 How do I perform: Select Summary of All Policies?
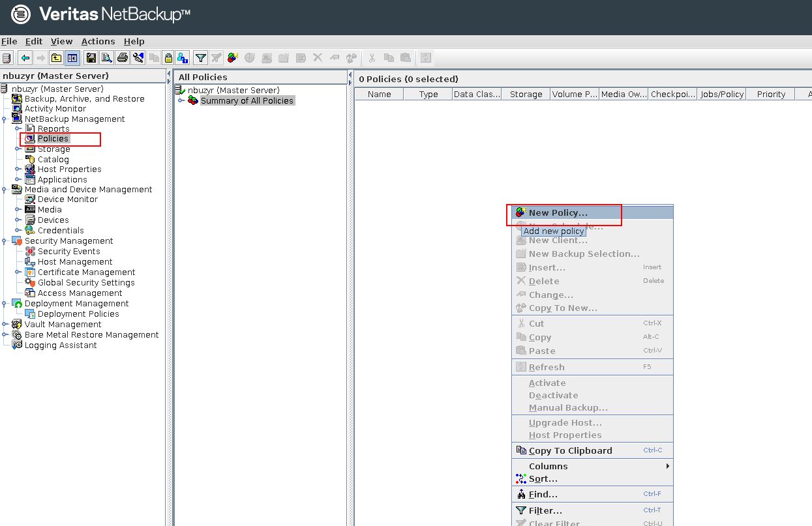pyautogui.click(x=247, y=100)
